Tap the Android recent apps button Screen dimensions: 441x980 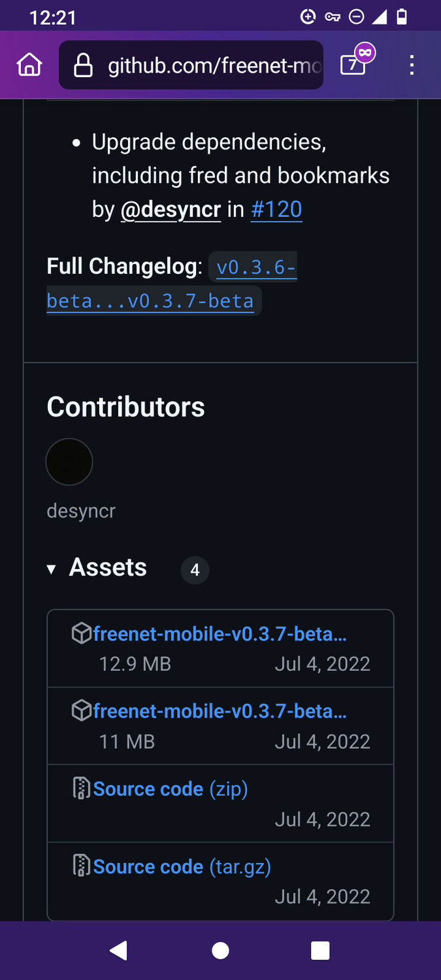click(319, 951)
